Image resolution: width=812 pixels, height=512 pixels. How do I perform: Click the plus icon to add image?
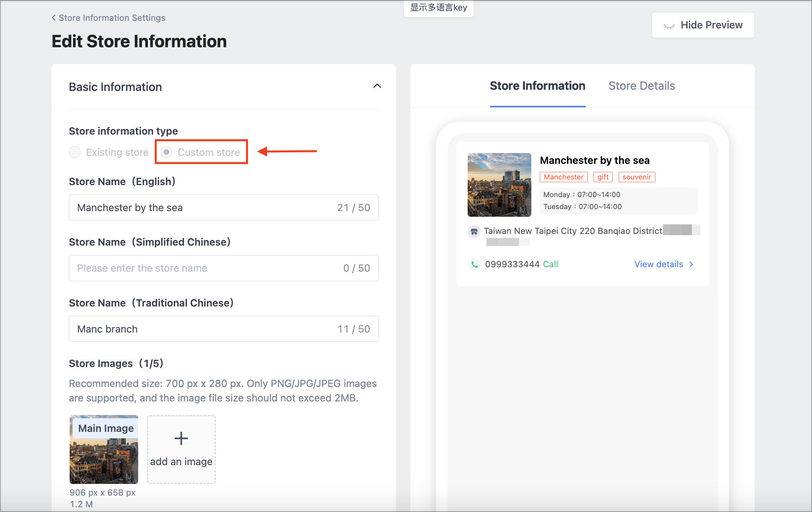(181, 438)
